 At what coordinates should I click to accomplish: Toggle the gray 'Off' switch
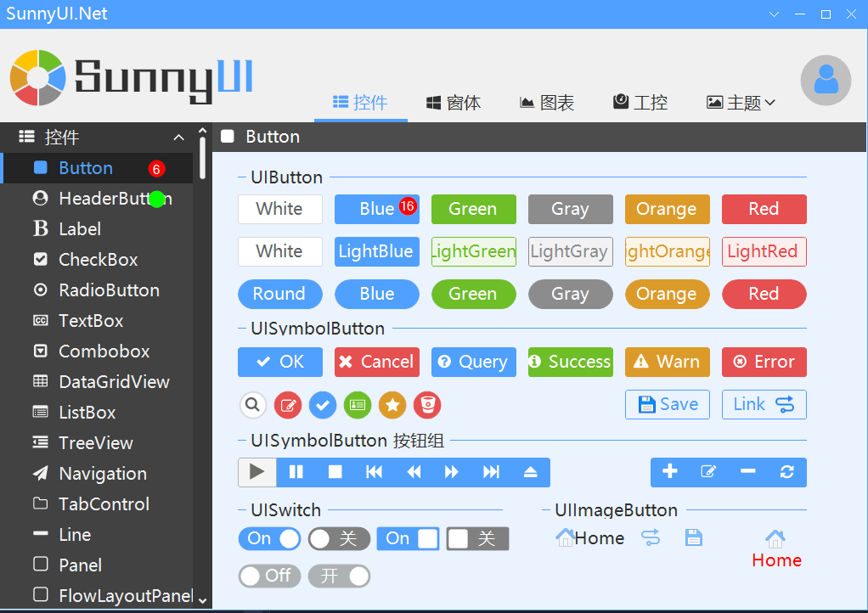(269, 576)
